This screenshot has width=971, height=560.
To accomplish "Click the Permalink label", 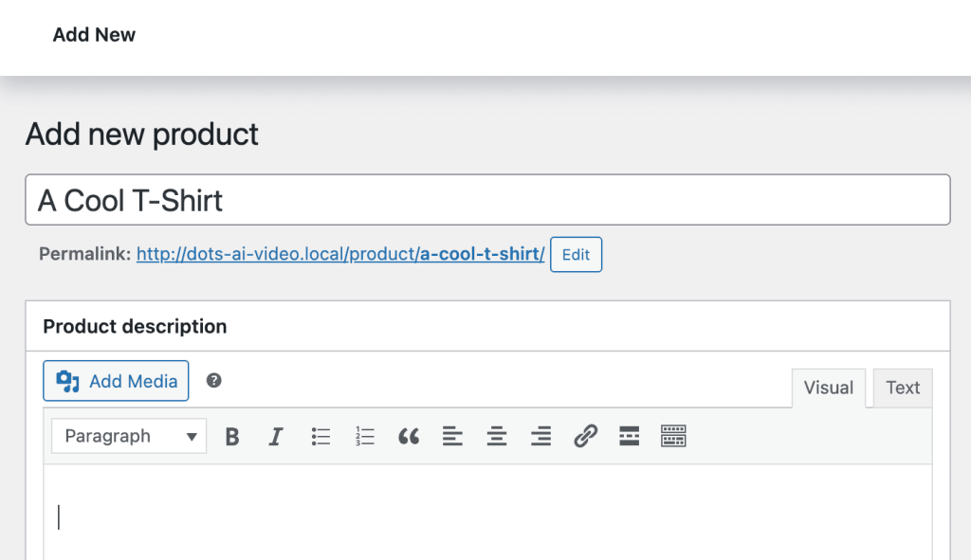I will pos(84,254).
